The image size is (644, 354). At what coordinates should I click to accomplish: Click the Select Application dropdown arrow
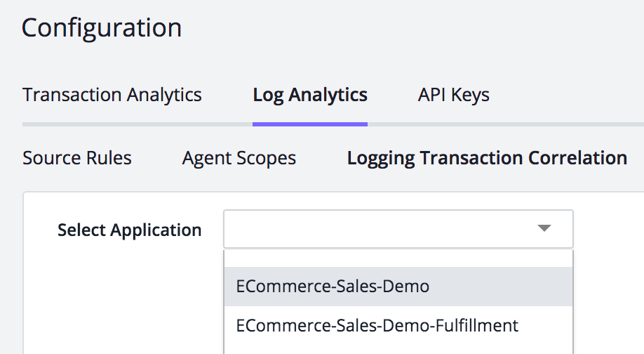coord(544,228)
